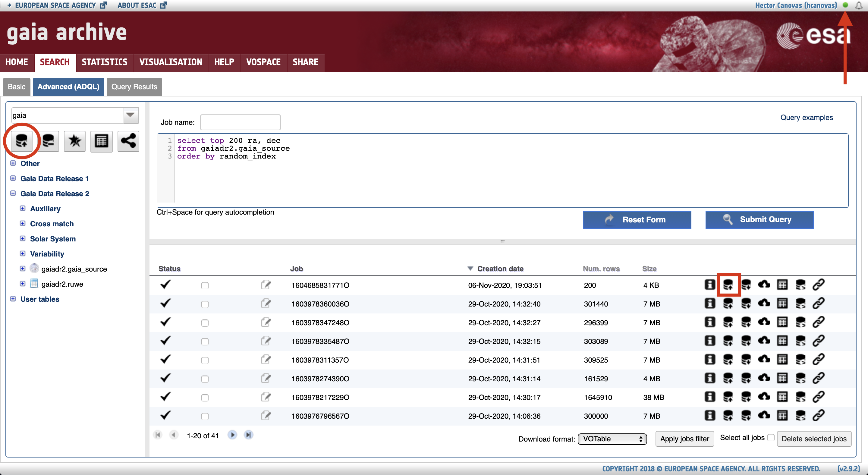Open job info for job 1603978360036O
Viewport: 868px width, 475px height.
(710, 304)
